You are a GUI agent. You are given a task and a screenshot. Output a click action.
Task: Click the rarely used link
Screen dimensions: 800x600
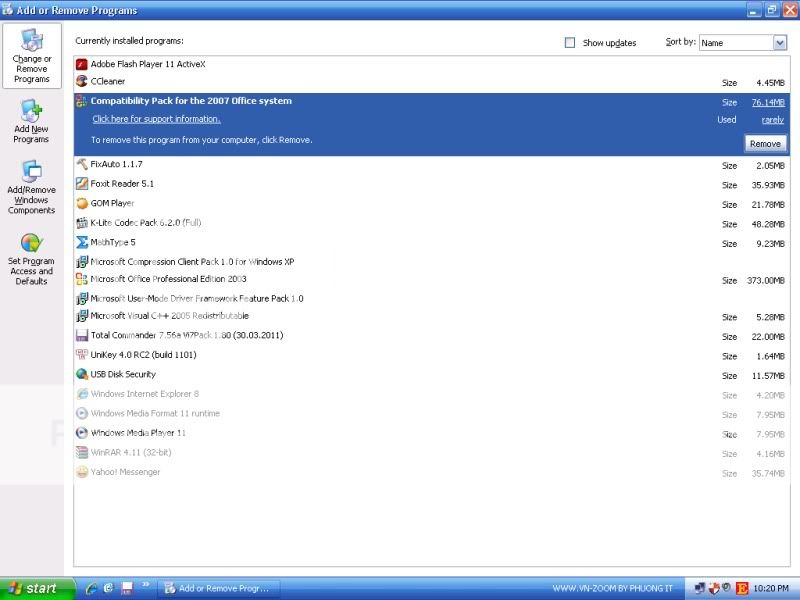[772, 120]
